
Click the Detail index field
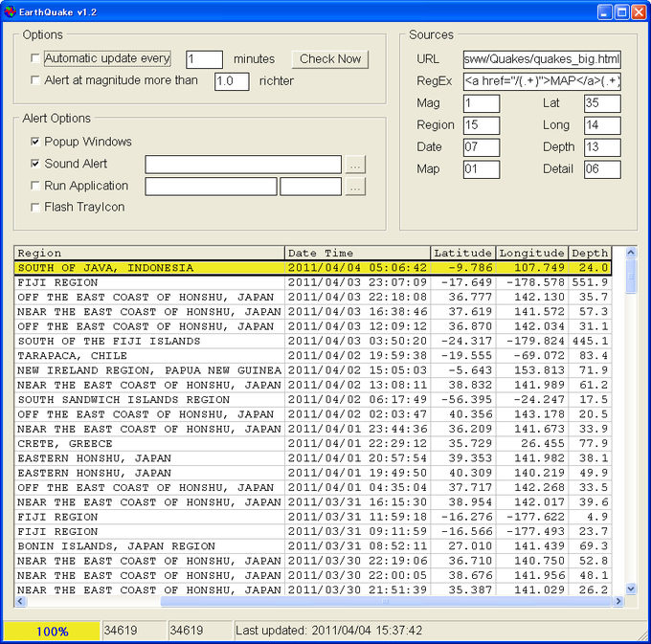[x=602, y=169]
